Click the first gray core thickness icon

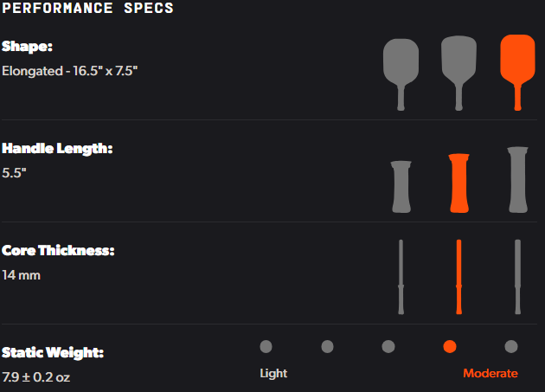pos(401,277)
